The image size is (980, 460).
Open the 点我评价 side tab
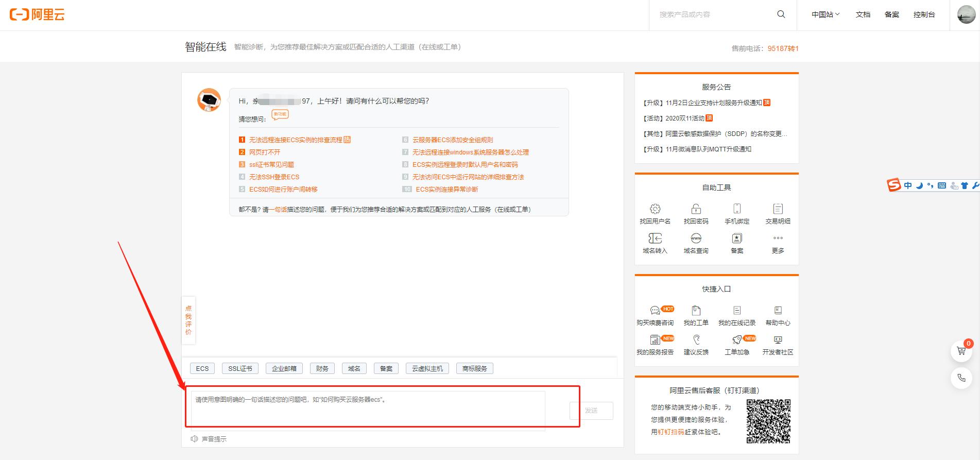coord(188,320)
